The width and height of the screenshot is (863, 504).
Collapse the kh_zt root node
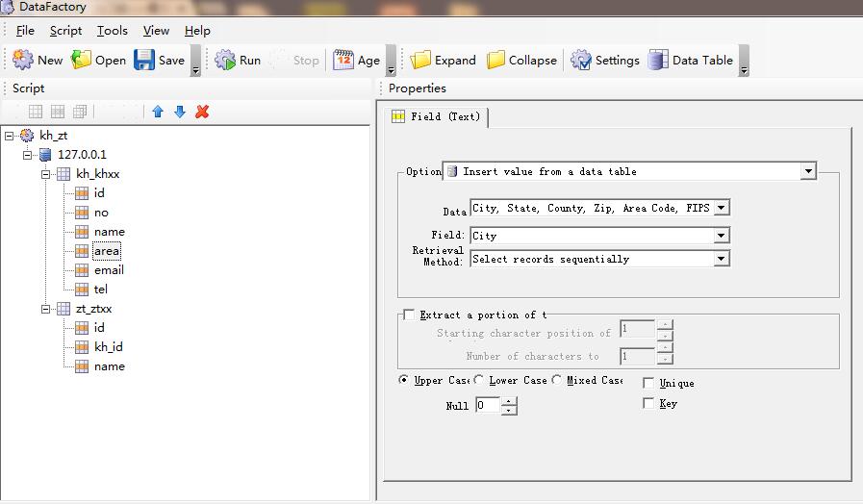(x=10, y=136)
